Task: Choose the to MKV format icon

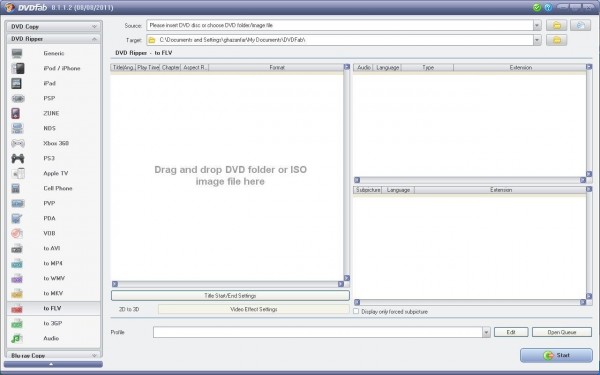Action: point(17,293)
